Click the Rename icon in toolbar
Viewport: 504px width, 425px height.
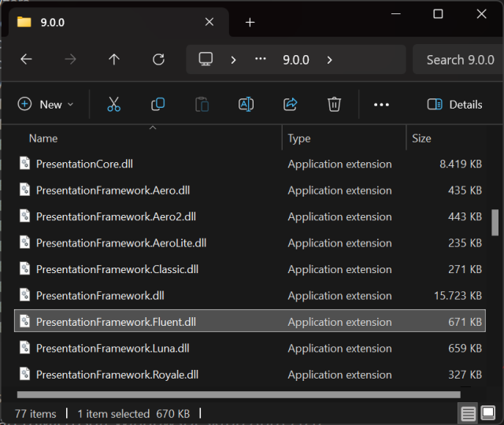tap(246, 104)
